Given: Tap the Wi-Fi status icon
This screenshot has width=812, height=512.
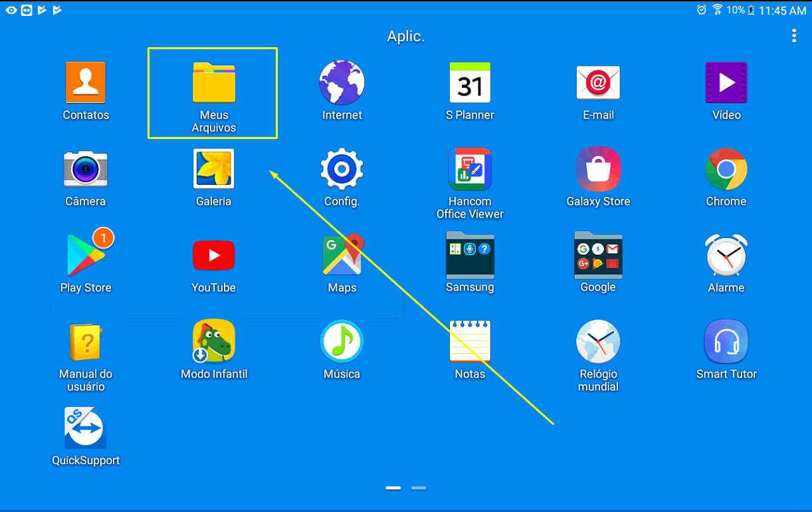Looking at the screenshot, I should tap(717, 10).
